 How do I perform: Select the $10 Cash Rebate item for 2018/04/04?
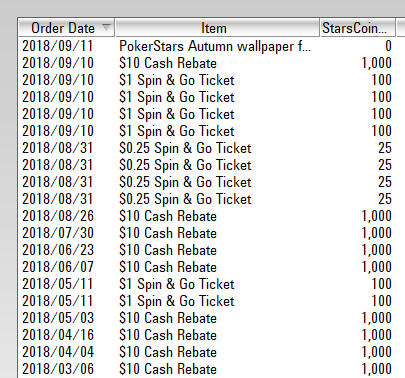[x=168, y=352]
